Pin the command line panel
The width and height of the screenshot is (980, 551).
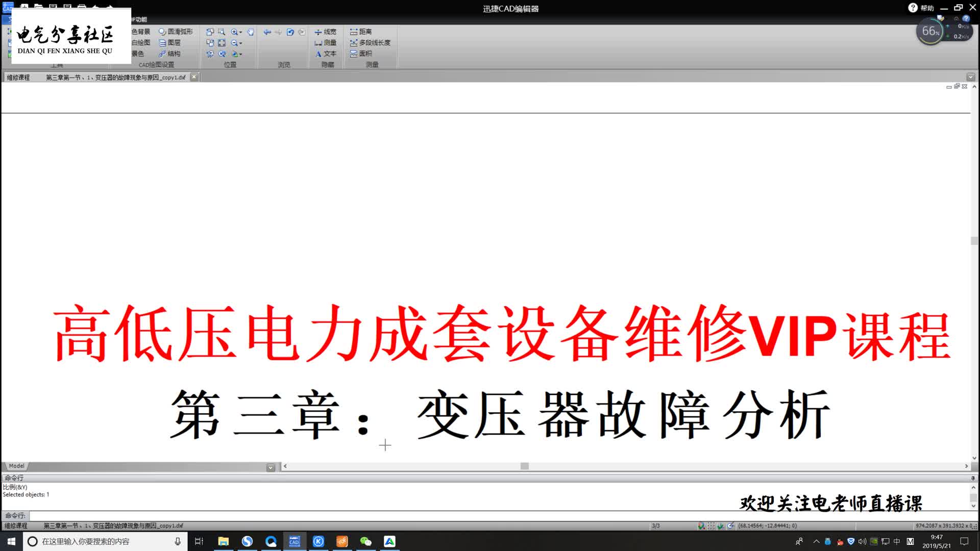(973, 478)
